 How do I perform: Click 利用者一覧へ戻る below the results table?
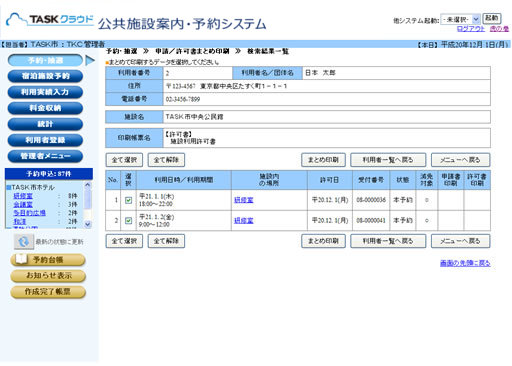[x=388, y=241]
